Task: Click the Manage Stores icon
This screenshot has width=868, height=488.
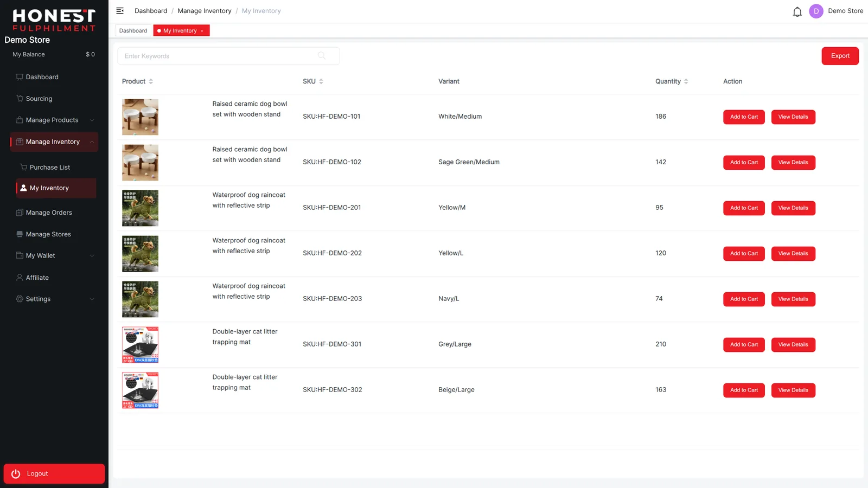Action: coord(20,234)
